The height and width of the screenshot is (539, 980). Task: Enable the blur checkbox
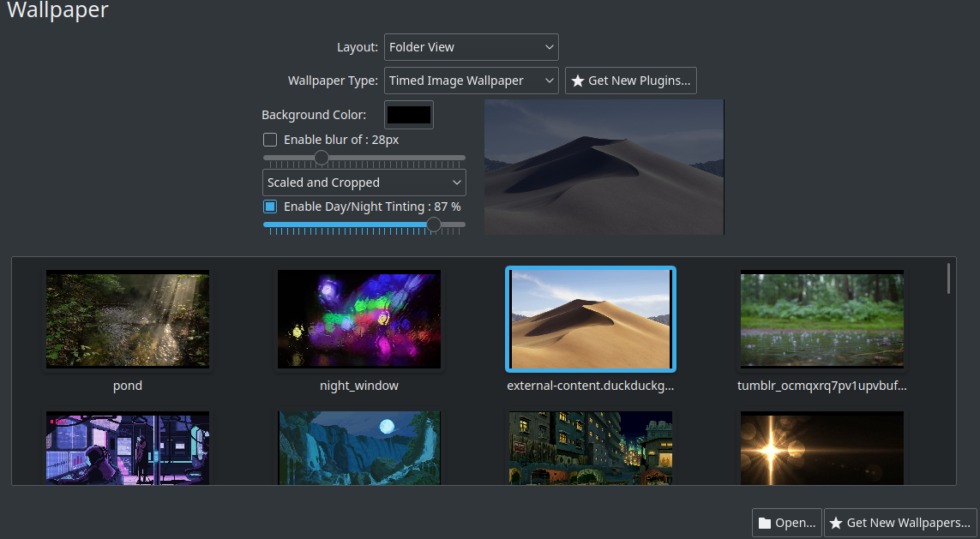pos(270,140)
